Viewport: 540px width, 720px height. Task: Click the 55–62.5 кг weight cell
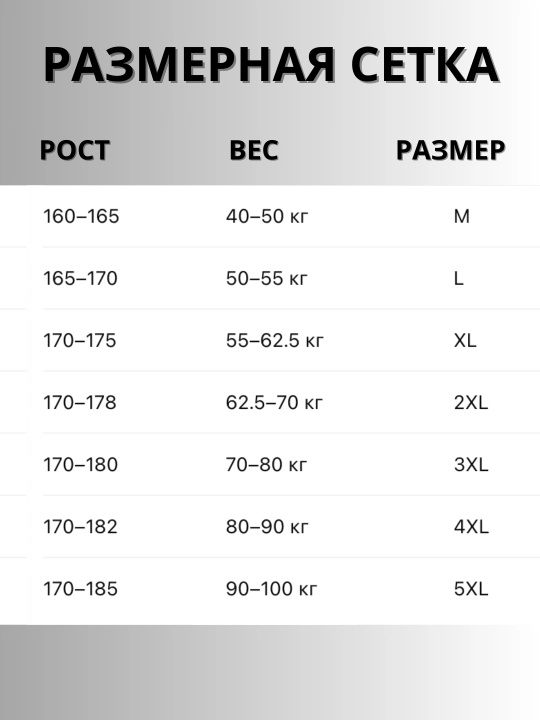point(275,340)
